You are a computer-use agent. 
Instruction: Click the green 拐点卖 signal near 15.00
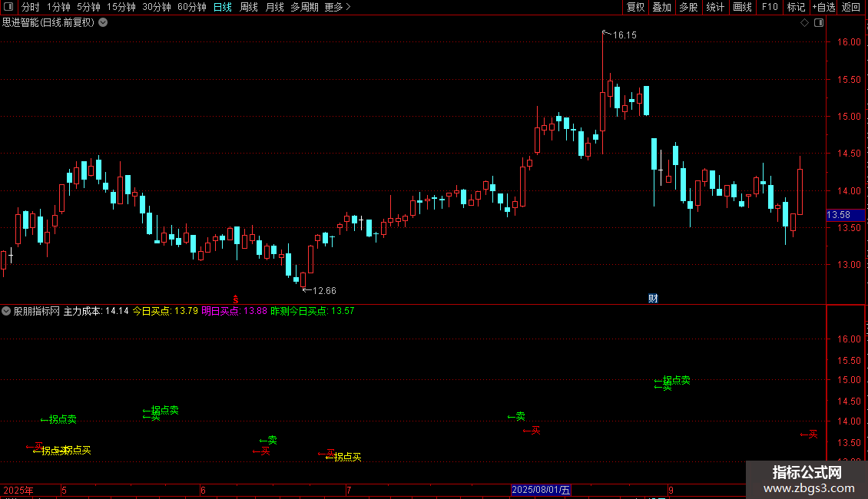pos(672,381)
